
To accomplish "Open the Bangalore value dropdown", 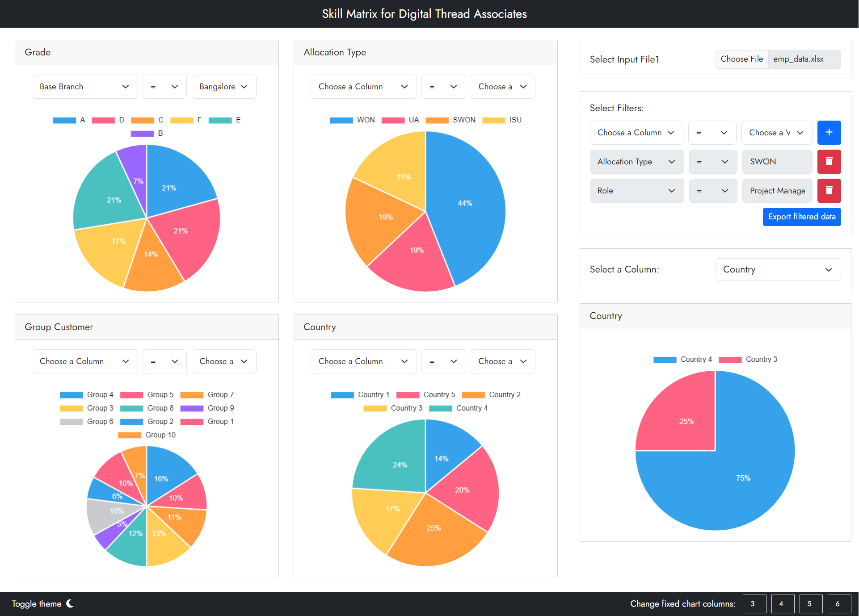I will tap(224, 87).
